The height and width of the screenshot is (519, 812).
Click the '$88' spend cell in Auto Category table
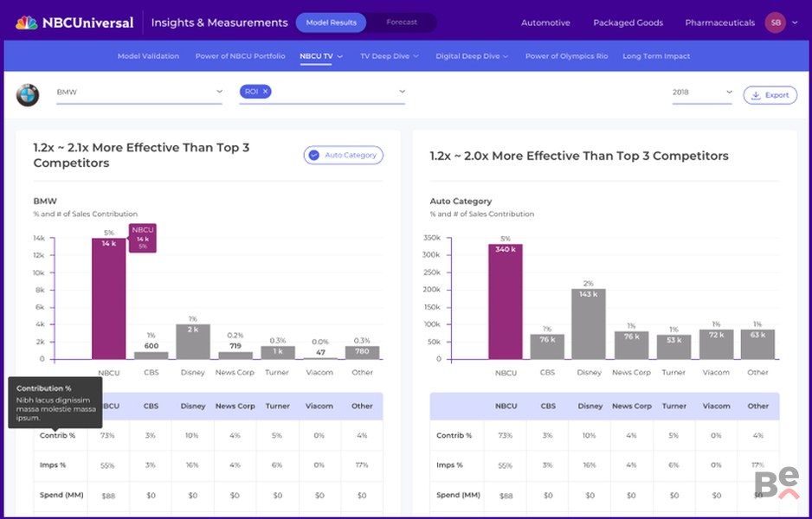click(x=506, y=496)
